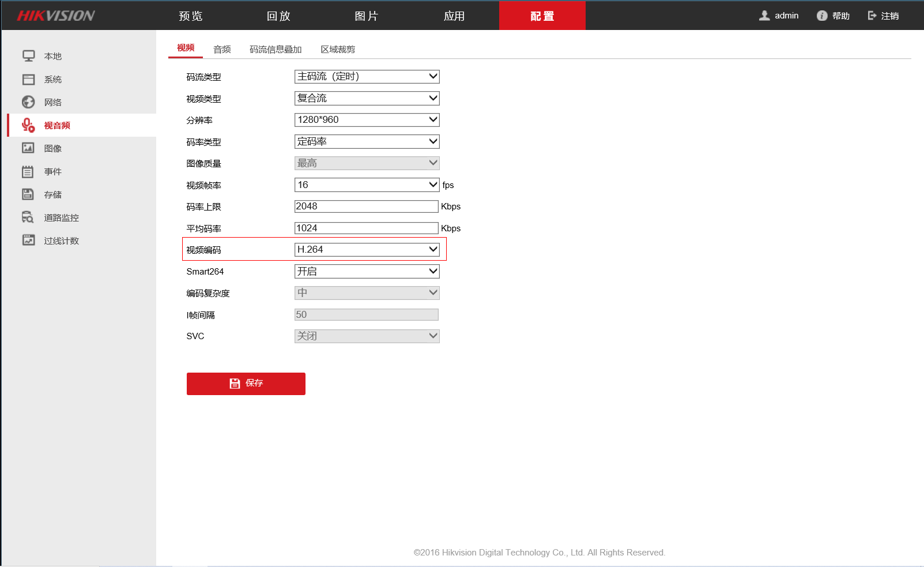Select 网络 text in the sidebar
The height and width of the screenshot is (567, 924).
pyautogui.click(x=53, y=103)
